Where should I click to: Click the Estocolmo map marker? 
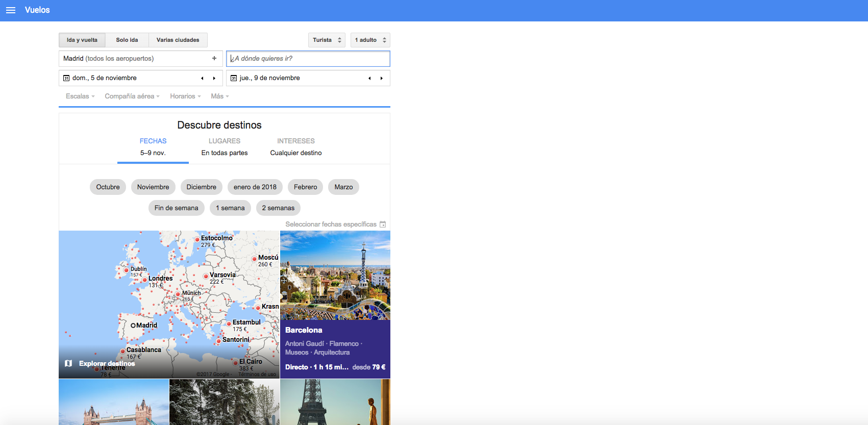[197, 239]
